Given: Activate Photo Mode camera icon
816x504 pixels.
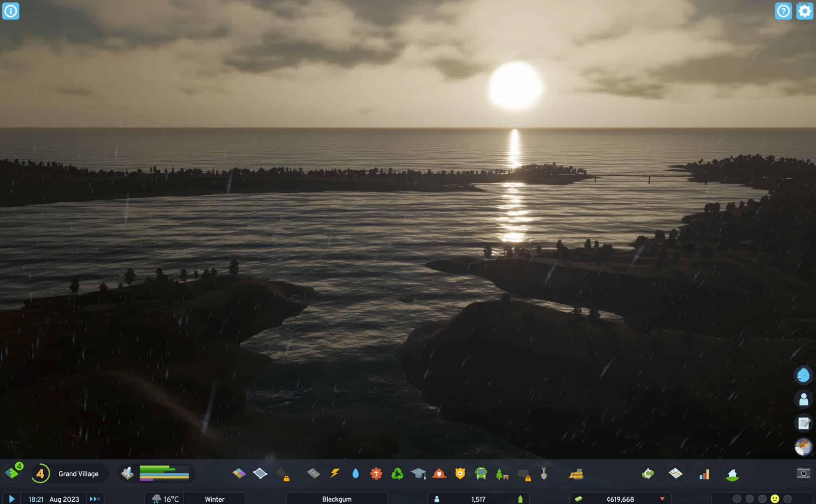Looking at the screenshot, I should coord(804,473).
